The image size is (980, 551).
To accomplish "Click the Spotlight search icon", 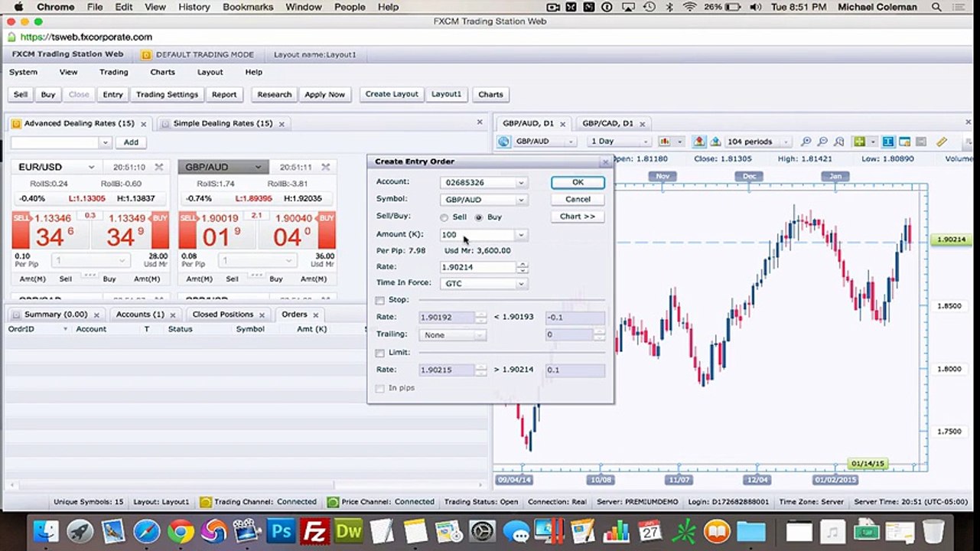I will pos(936,7).
